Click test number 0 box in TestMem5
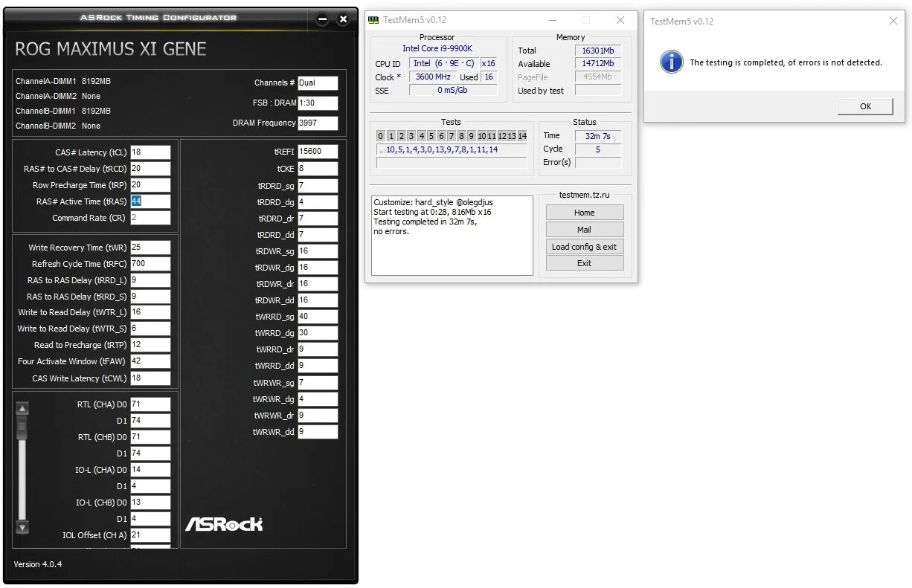The height and width of the screenshot is (588, 912). click(380, 136)
